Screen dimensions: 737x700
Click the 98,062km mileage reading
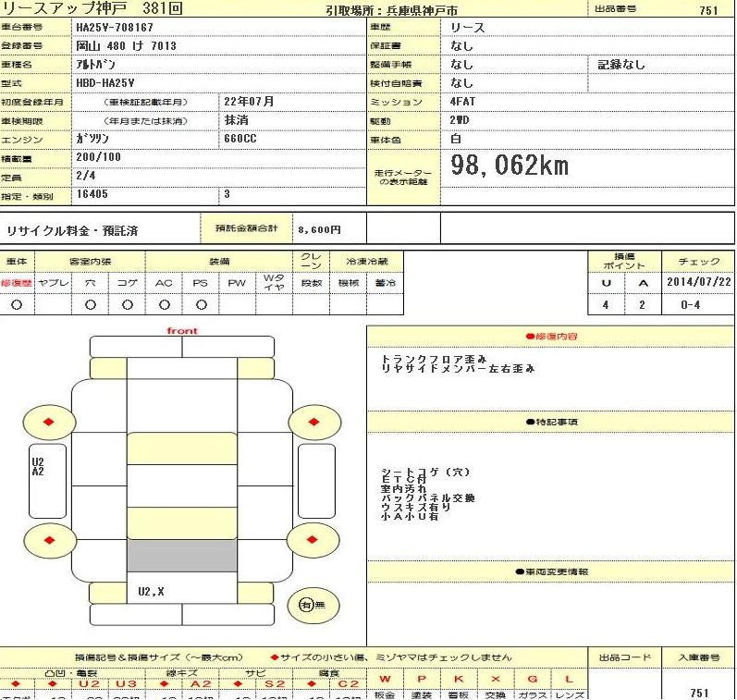509,166
